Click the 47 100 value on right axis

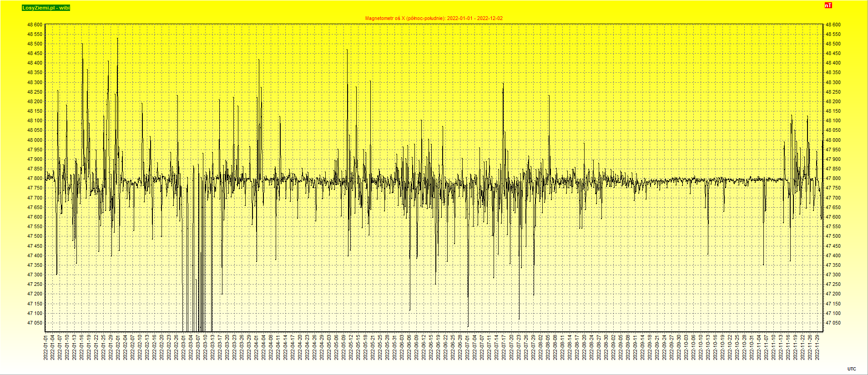pyautogui.click(x=833, y=314)
